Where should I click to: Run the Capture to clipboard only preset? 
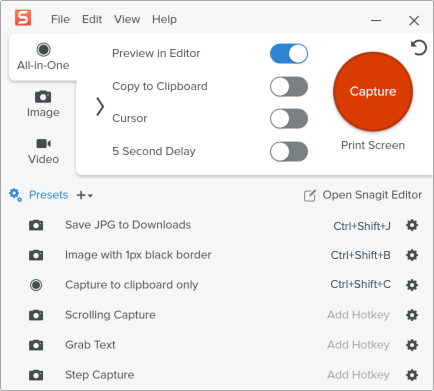[x=132, y=285]
